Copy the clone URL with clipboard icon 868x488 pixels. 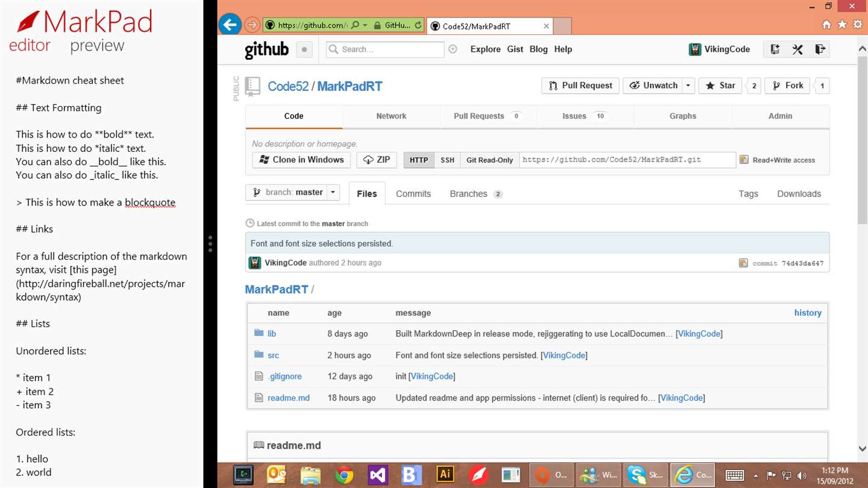744,160
